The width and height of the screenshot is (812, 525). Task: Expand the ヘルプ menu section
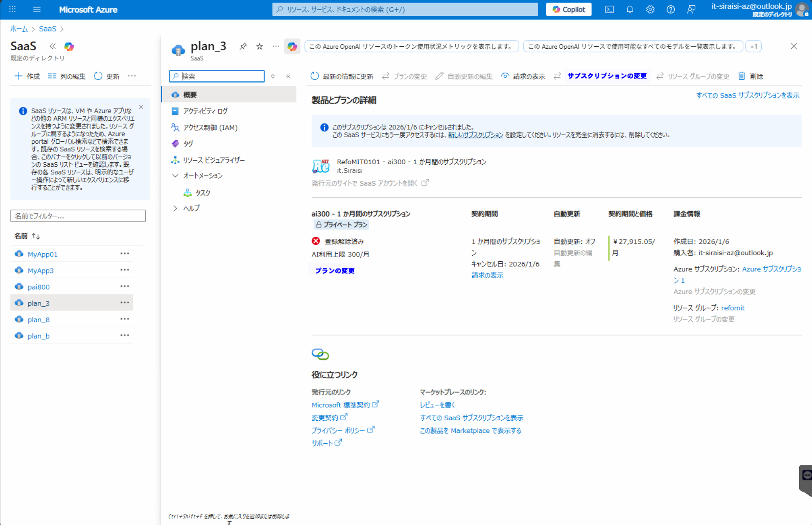tap(175, 208)
